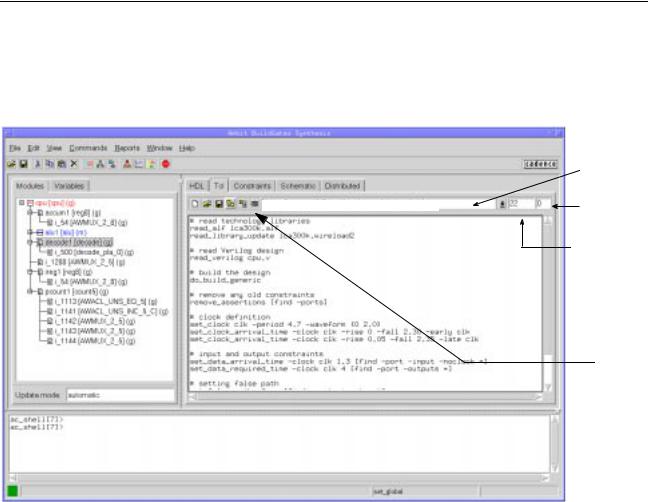The height and width of the screenshot is (502, 648).
Task: Select the Tcl tab
Action: (219, 186)
